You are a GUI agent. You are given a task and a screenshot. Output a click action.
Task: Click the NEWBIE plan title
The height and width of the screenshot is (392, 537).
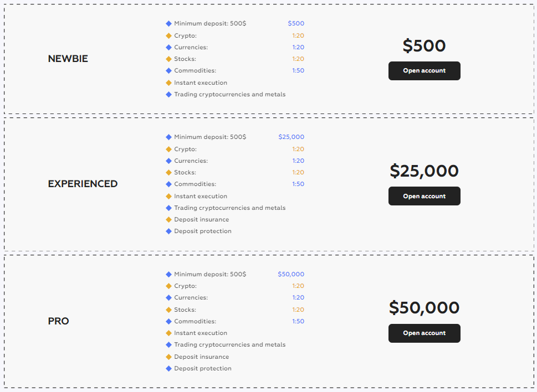(68, 59)
